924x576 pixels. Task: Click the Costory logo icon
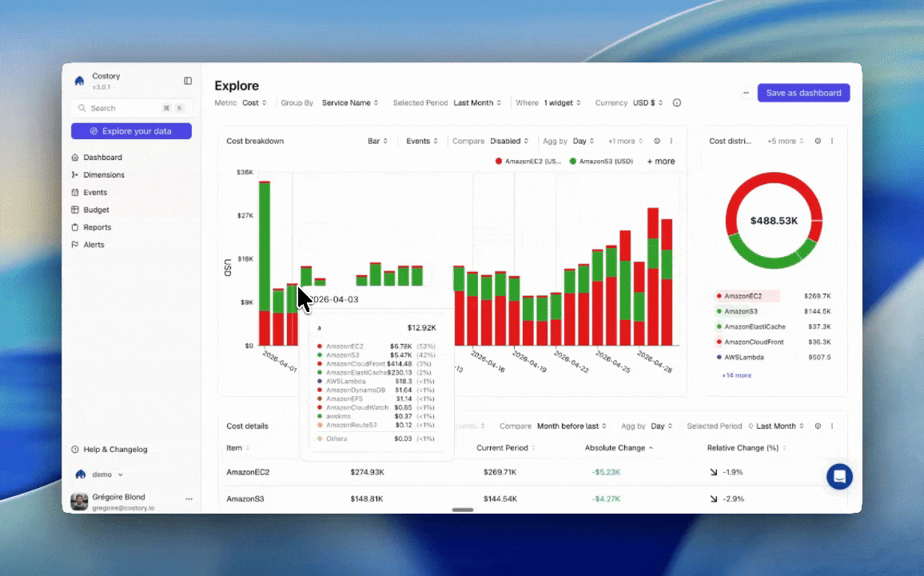80,81
